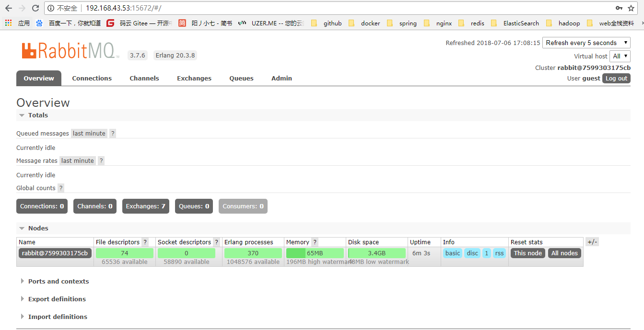Click help icon next to Queued messages
Screen dimensions: 644x330
[x=113, y=134]
